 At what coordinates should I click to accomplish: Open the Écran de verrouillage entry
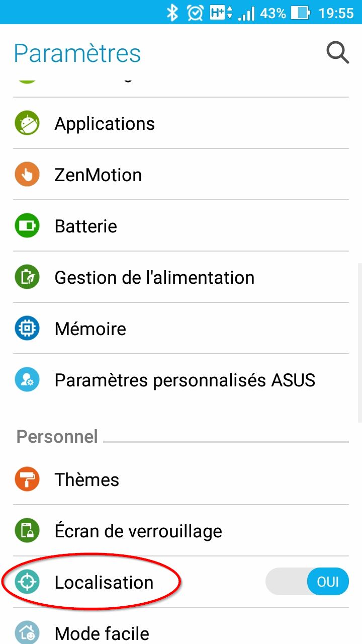click(x=138, y=531)
